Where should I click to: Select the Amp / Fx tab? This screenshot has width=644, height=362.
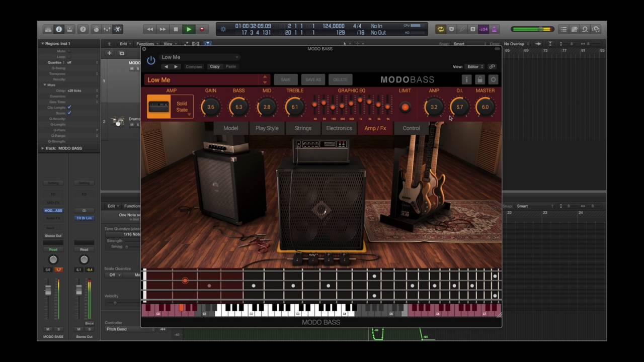[x=375, y=128]
